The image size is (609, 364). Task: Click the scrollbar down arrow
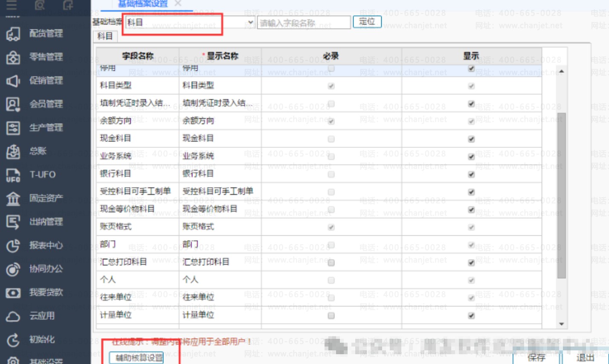click(561, 324)
